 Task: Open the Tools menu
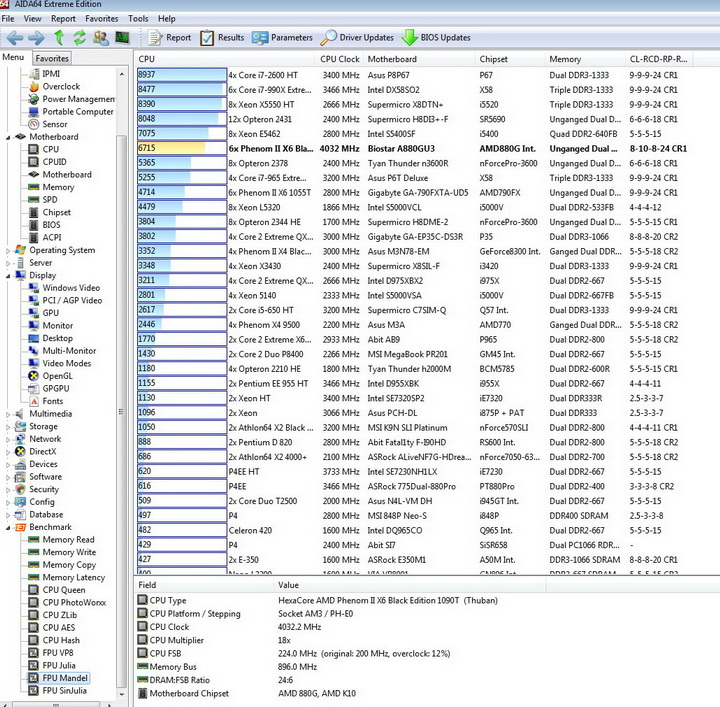pyautogui.click(x=138, y=19)
